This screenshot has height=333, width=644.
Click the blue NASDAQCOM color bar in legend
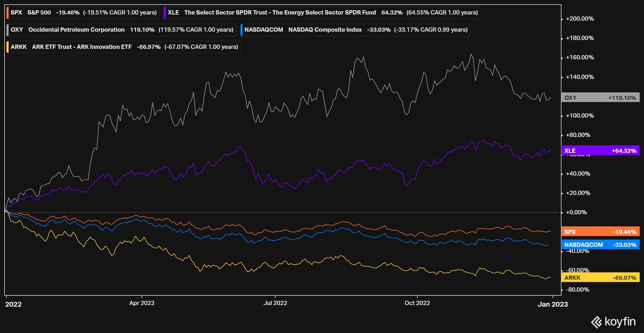pyautogui.click(x=241, y=30)
